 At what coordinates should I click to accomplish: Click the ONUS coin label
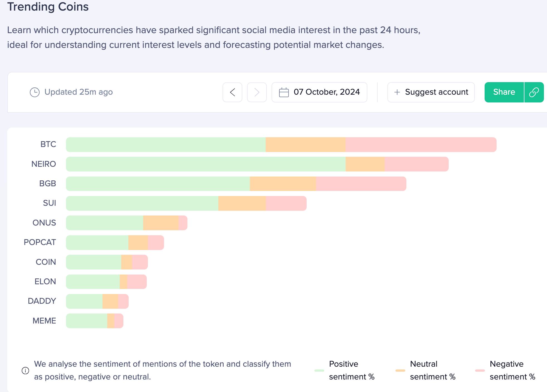click(x=44, y=223)
